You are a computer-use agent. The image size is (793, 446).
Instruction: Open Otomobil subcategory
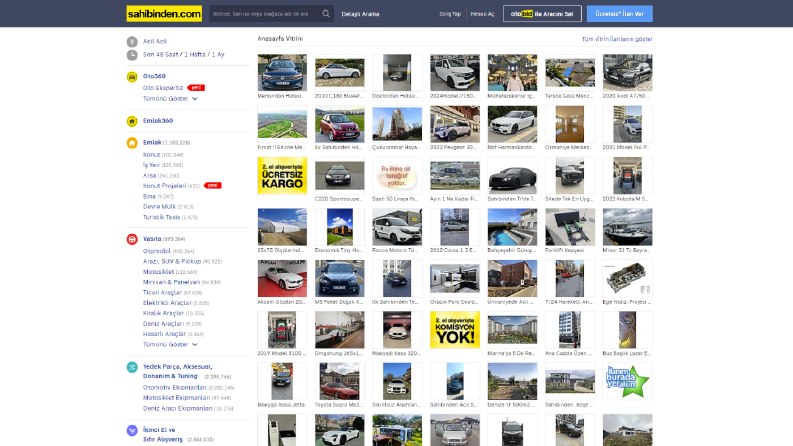point(157,251)
